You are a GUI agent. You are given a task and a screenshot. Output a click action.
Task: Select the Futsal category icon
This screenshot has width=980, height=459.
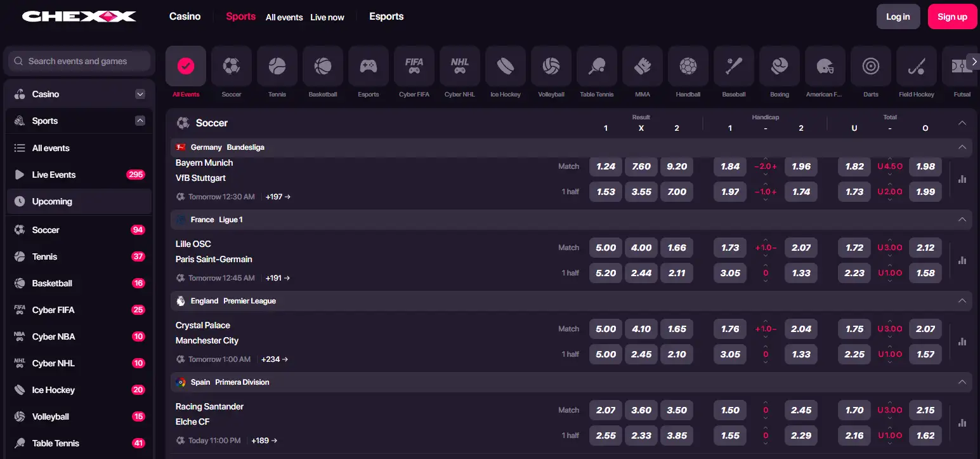960,66
